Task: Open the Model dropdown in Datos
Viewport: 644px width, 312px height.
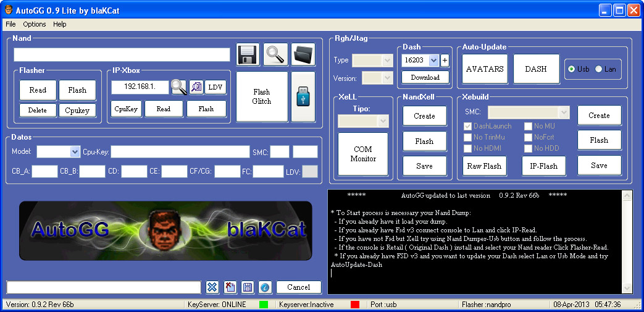Action: pyautogui.click(x=75, y=152)
